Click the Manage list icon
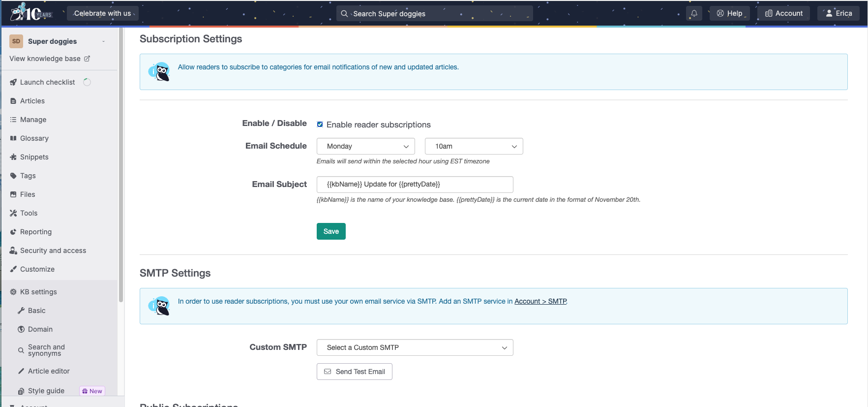 pos(13,120)
